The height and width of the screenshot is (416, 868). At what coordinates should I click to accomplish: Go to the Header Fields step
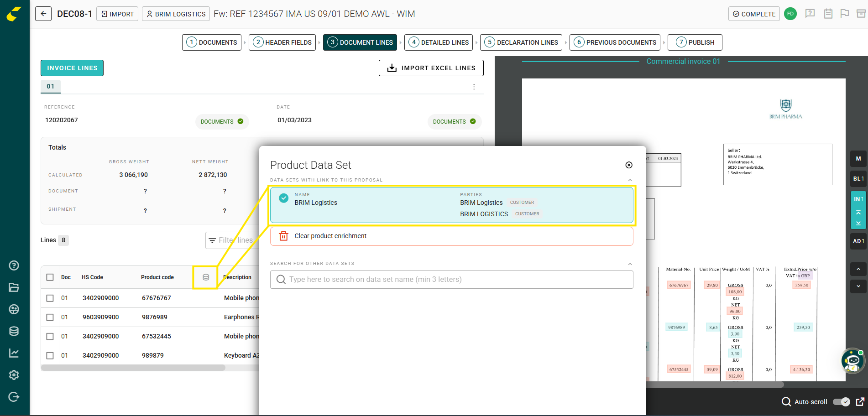click(282, 42)
